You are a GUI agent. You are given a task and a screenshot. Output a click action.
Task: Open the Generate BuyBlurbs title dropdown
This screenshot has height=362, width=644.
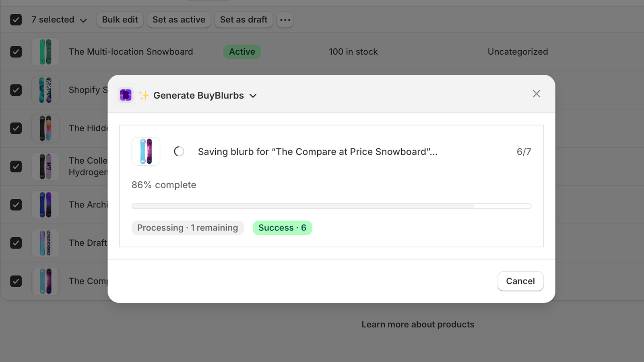253,95
